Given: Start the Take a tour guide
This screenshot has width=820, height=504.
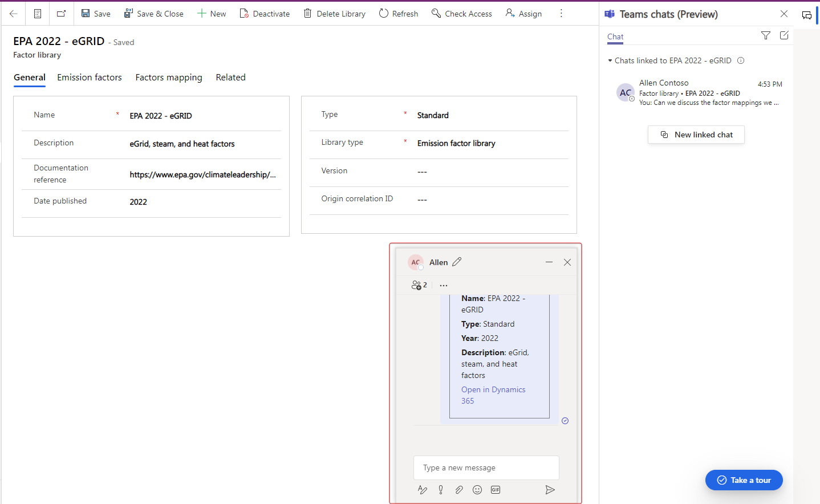Looking at the screenshot, I should coord(744,480).
